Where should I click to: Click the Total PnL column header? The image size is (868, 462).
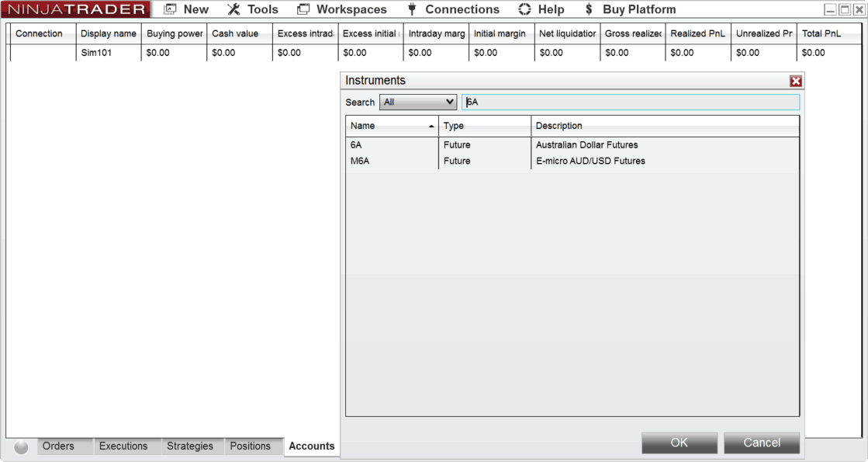(829, 34)
